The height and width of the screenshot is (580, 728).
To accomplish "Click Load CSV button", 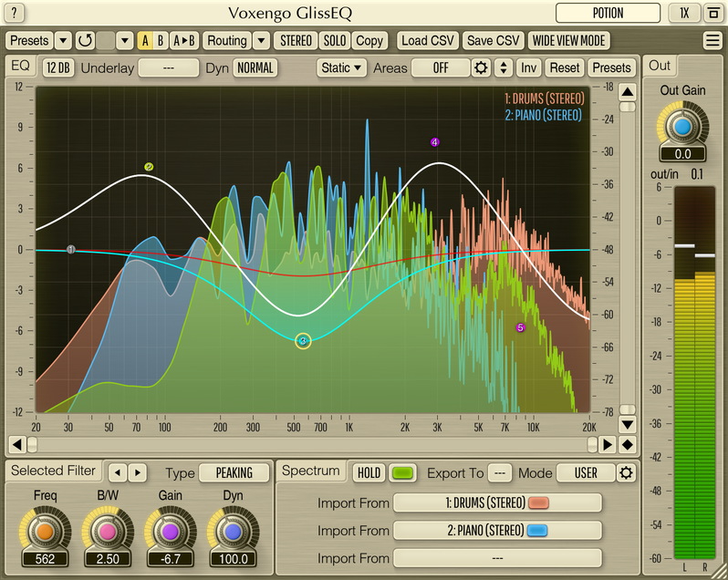I will [x=428, y=41].
